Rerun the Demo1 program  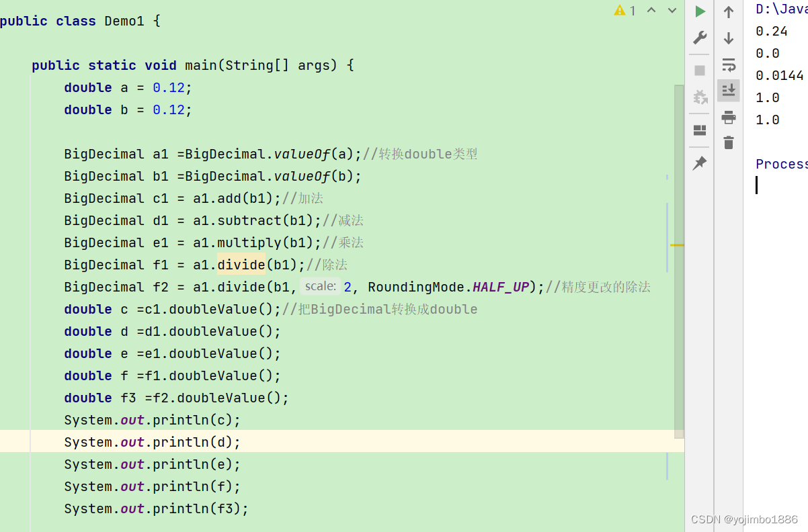[x=699, y=11]
